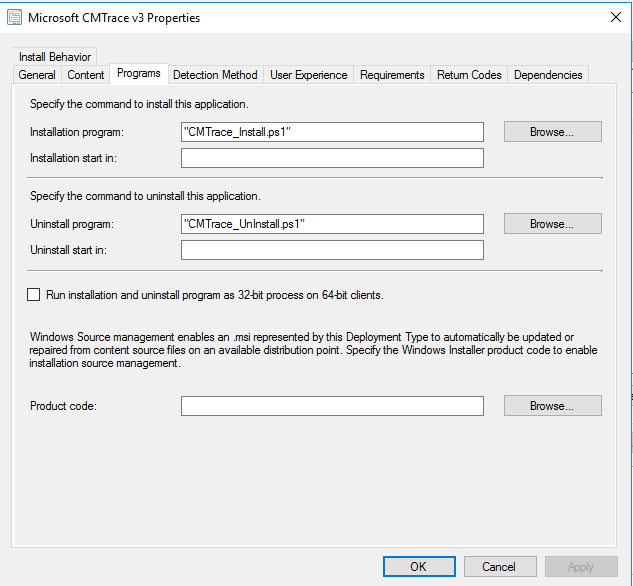Click the Uninstall program field
The image size is (633, 586).
click(332, 224)
